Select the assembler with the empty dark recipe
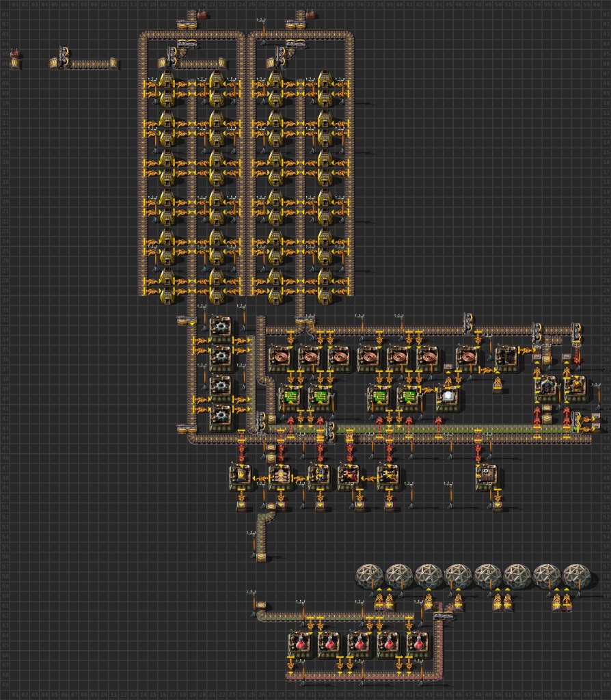The width and height of the screenshot is (611, 700). click(506, 359)
